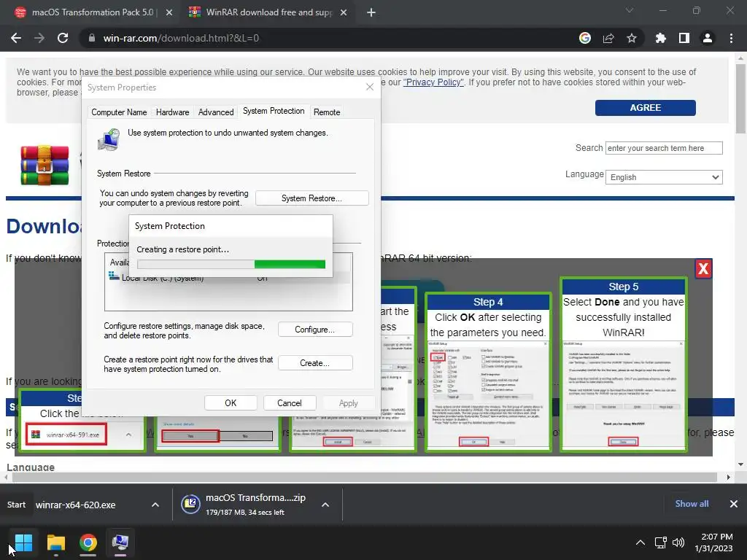The width and height of the screenshot is (747, 560).
Task: Click the volume speaker tray icon
Action: point(678,542)
